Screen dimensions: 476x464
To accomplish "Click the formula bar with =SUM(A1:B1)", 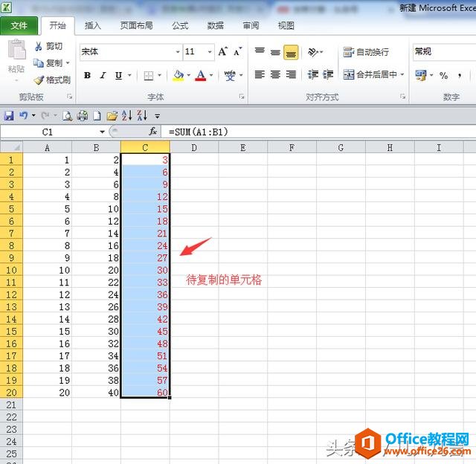I will [x=318, y=132].
